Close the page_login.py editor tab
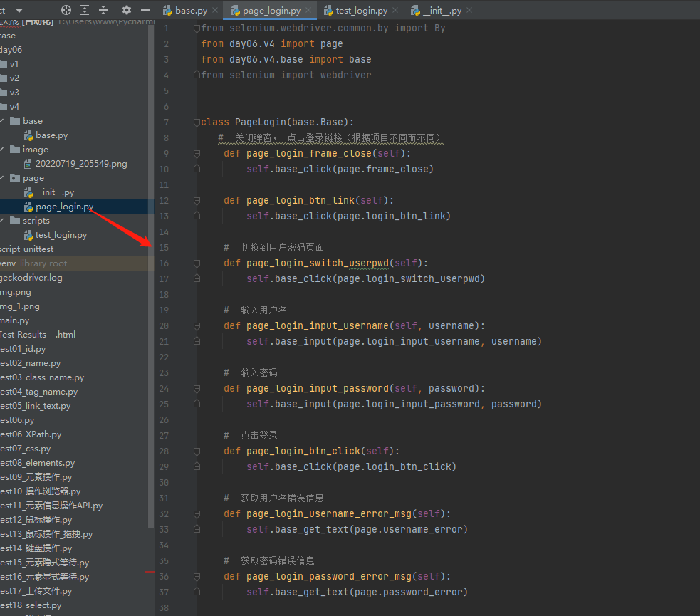Image resolution: width=700 pixels, height=616 pixels. [x=308, y=11]
